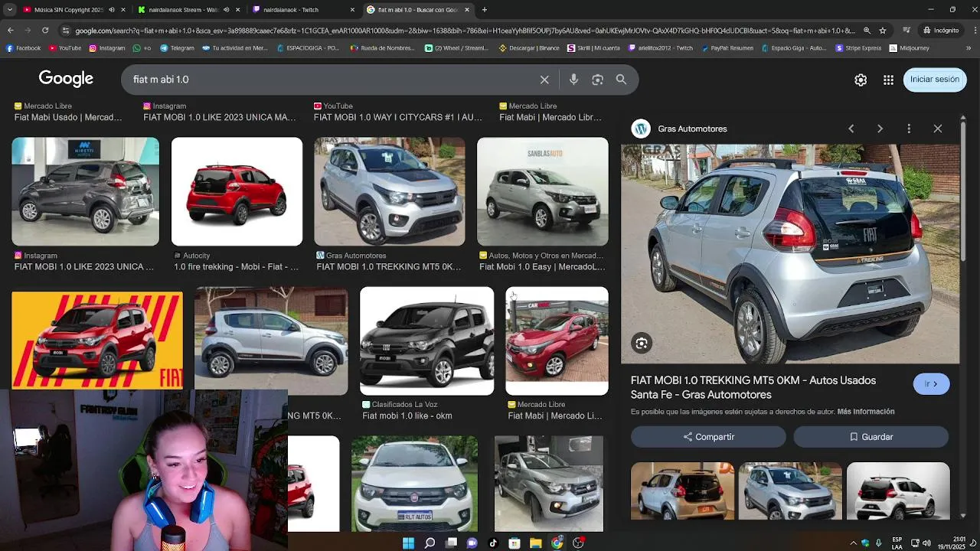Open Chrome from the taskbar
This screenshot has height=551, width=980.
(557, 543)
